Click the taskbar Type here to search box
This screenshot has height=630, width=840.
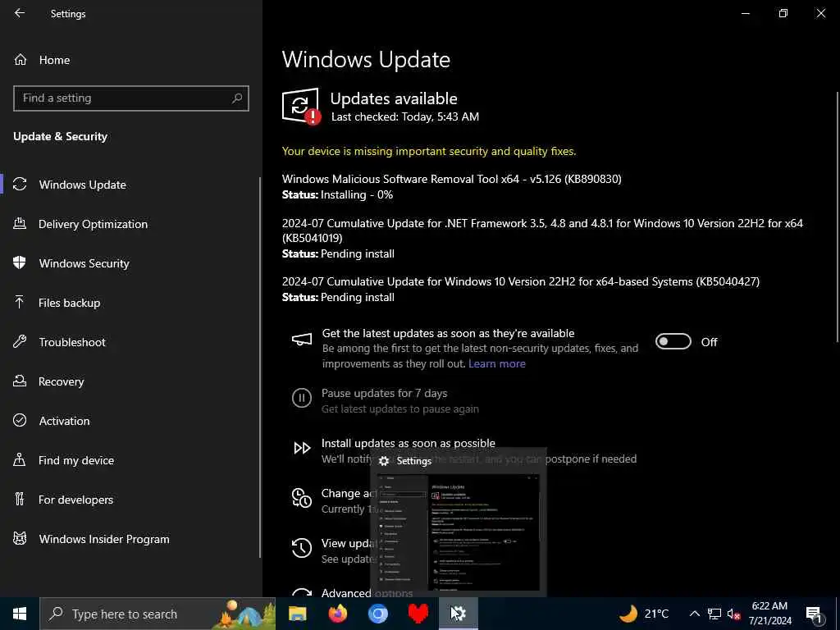[x=158, y=614]
